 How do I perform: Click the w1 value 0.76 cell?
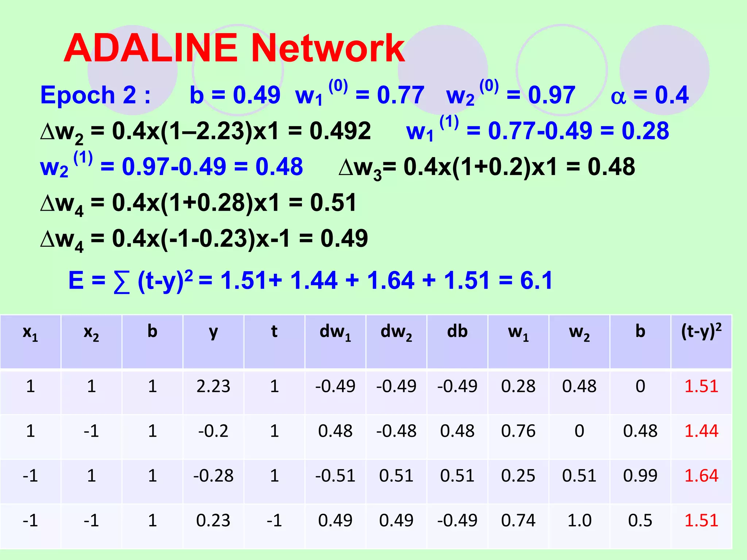click(518, 431)
